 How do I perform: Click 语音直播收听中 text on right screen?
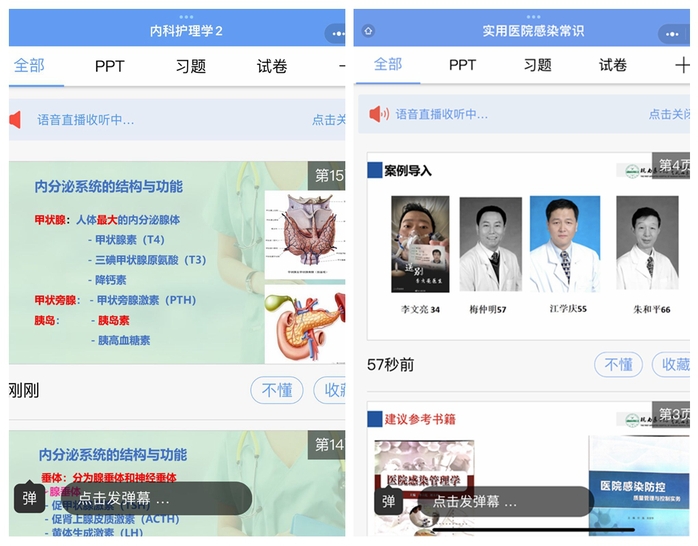[x=442, y=114]
